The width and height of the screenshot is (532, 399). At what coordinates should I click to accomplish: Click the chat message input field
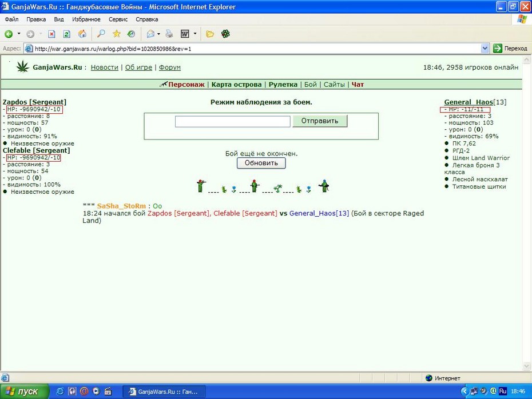232,121
